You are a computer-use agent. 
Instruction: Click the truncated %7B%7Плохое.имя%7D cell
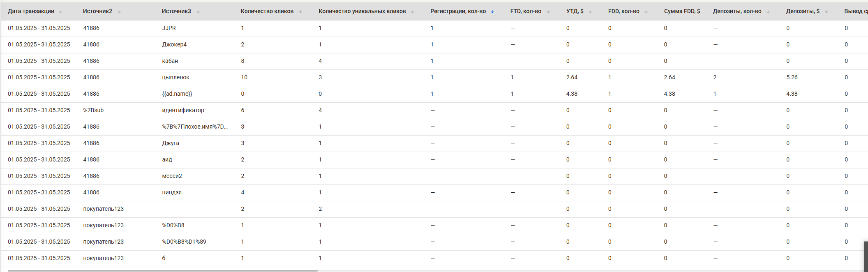point(195,127)
